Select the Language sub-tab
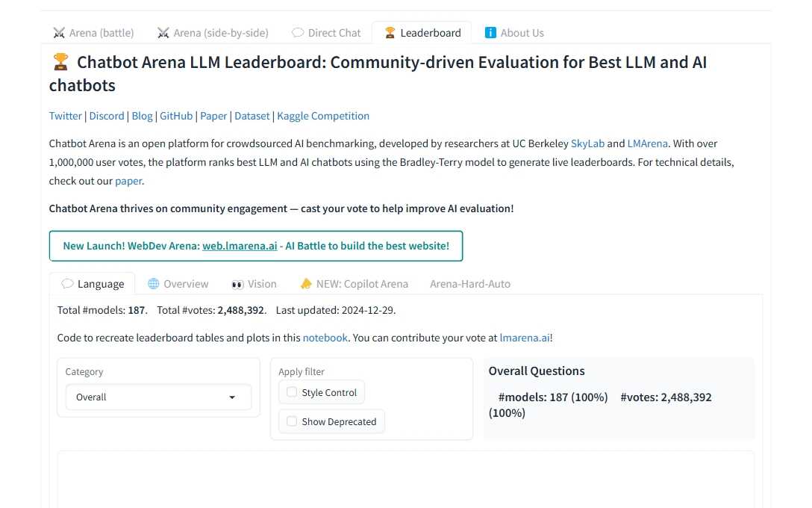 click(x=93, y=284)
